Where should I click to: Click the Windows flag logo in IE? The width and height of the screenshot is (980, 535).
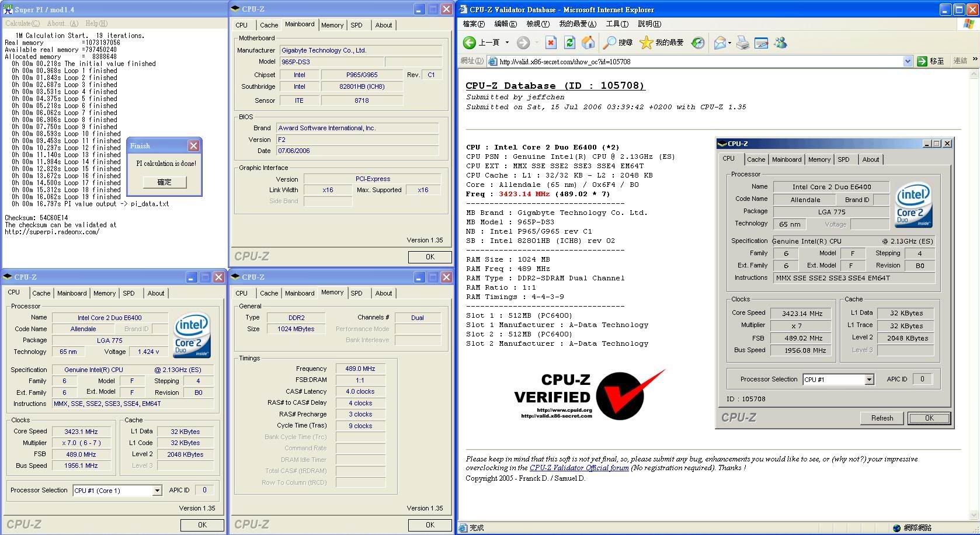tap(969, 24)
